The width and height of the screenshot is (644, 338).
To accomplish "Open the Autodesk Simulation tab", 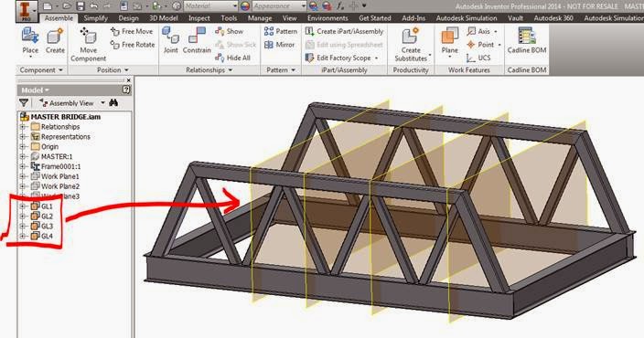I will click(467, 18).
